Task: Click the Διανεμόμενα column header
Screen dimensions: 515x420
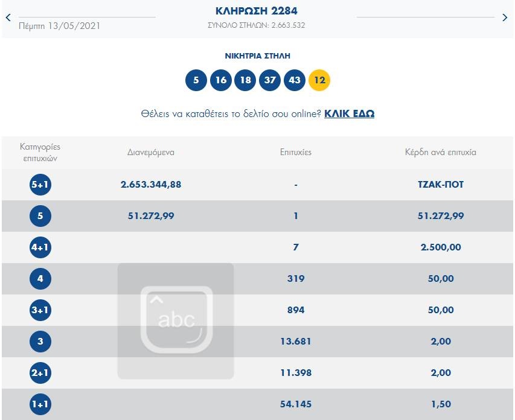Action: click(x=151, y=152)
